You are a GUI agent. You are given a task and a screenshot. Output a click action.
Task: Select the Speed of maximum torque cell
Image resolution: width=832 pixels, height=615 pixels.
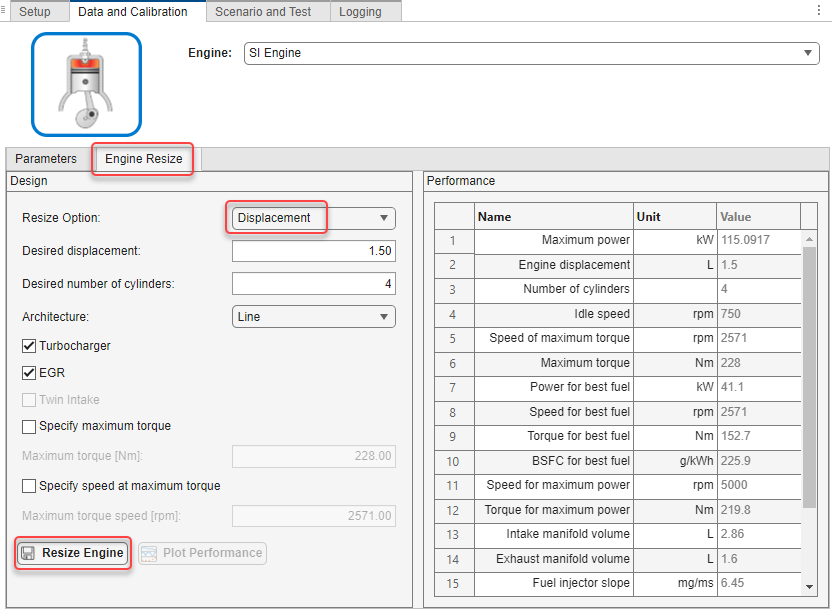[554, 338]
